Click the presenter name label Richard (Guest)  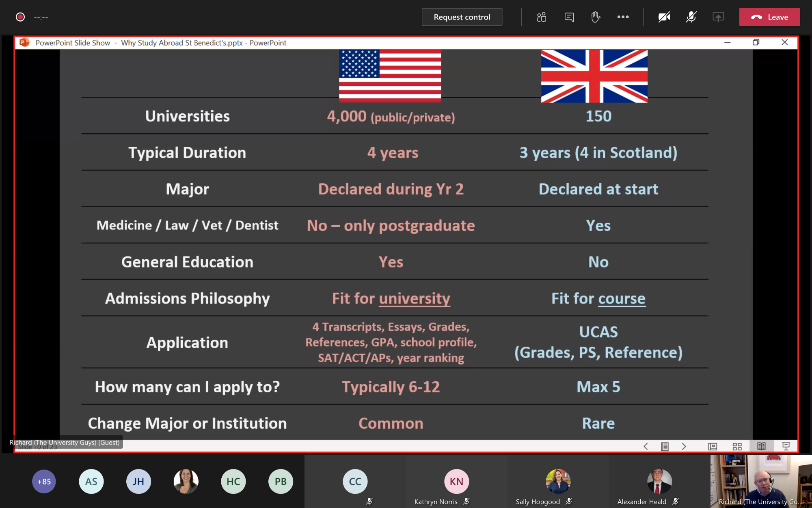pos(65,443)
